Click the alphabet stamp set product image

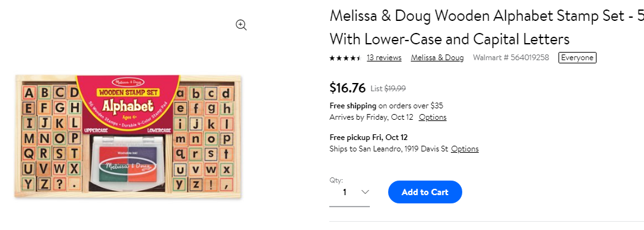pos(127,135)
